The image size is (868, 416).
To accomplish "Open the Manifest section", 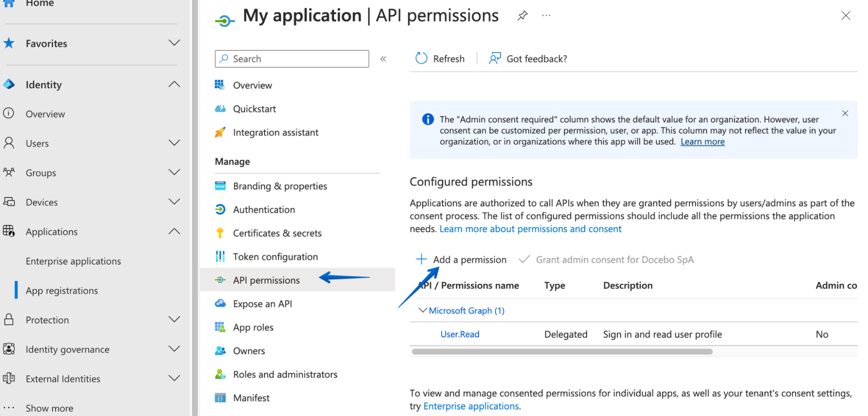I will point(251,397).
